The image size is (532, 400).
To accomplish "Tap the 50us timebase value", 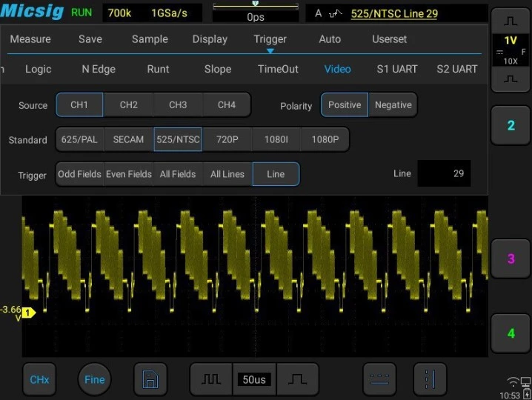I will click(254, 379).
